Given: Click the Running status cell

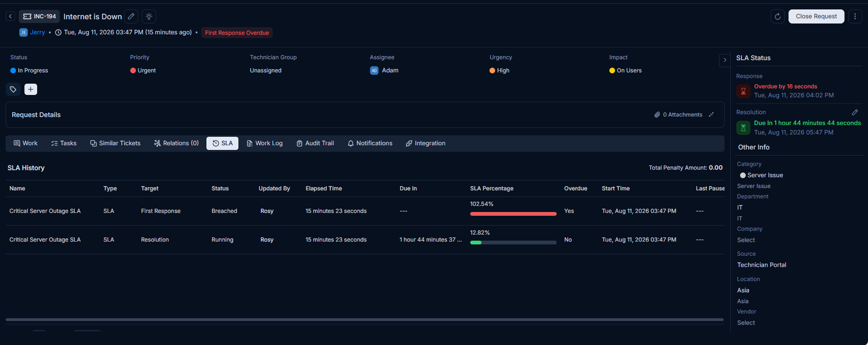Looking at the screenshot, I should click(222, 240).
